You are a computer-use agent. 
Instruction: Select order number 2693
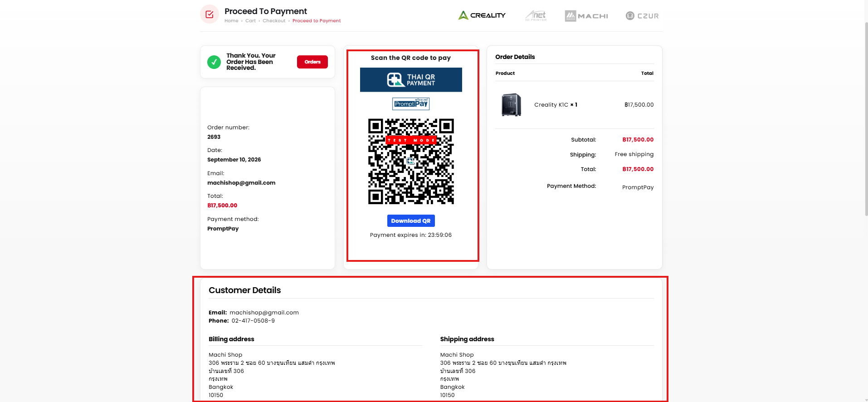coord(214,137)
